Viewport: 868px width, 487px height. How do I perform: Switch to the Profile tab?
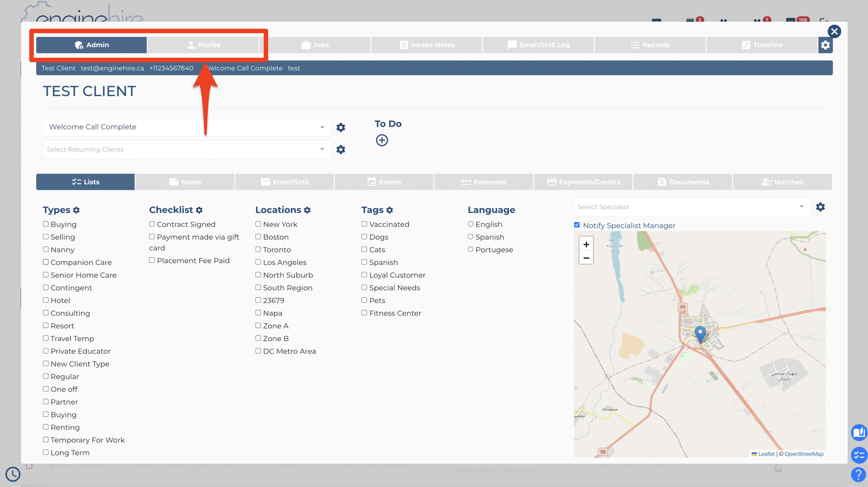203,45
